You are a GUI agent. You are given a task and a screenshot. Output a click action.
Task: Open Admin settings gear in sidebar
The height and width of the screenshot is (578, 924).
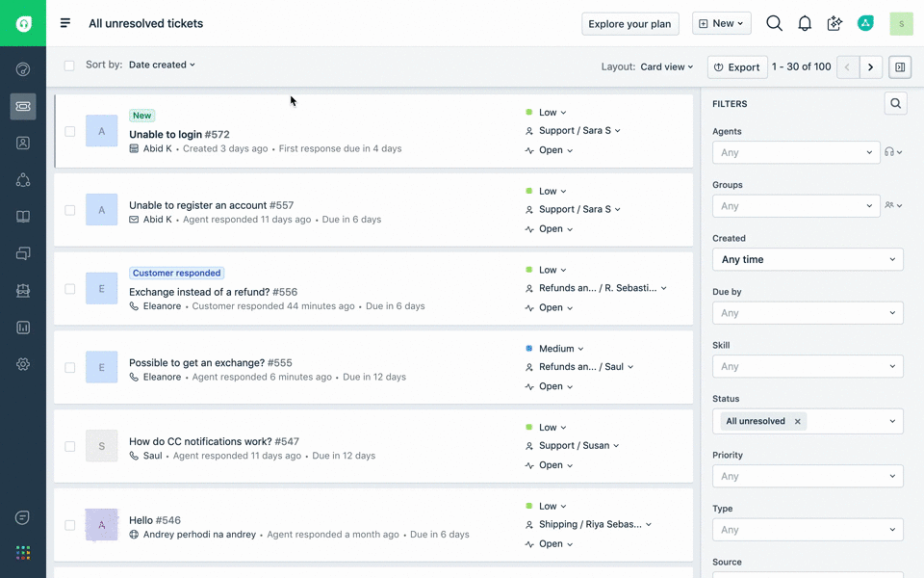[23, 364]
